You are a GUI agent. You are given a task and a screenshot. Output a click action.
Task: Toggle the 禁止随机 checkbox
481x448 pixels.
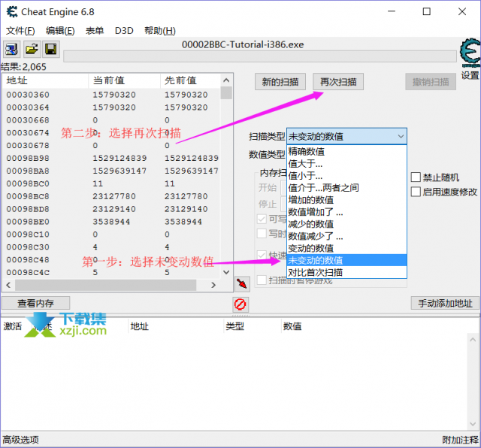pyautogui.click(x=416, y=177)
